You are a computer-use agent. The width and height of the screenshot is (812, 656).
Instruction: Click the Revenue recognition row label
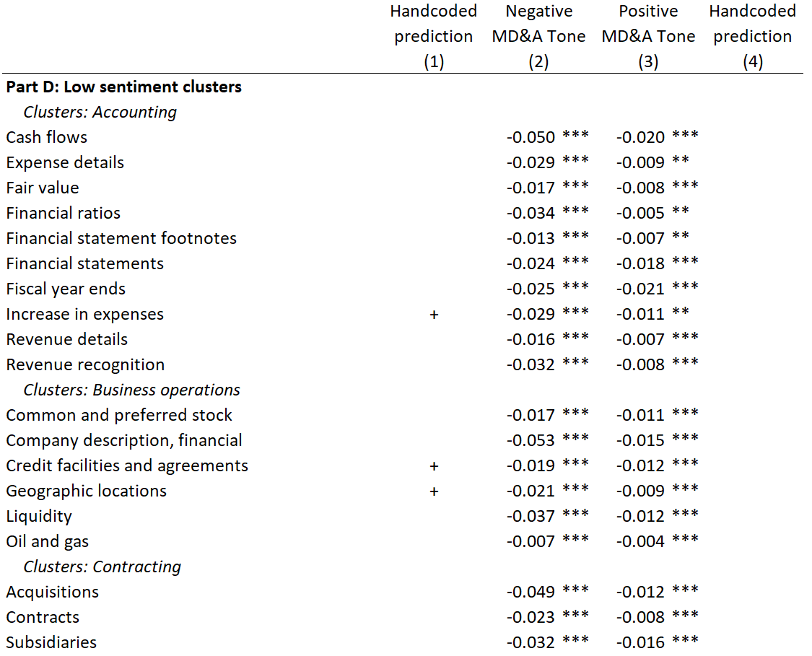85,365
